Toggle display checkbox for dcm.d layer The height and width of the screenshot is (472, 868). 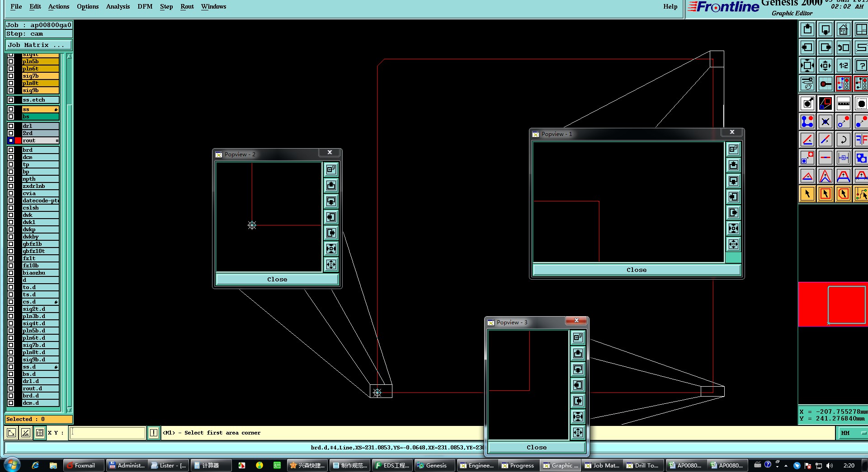pyautogui.click(x=11, y=403)
